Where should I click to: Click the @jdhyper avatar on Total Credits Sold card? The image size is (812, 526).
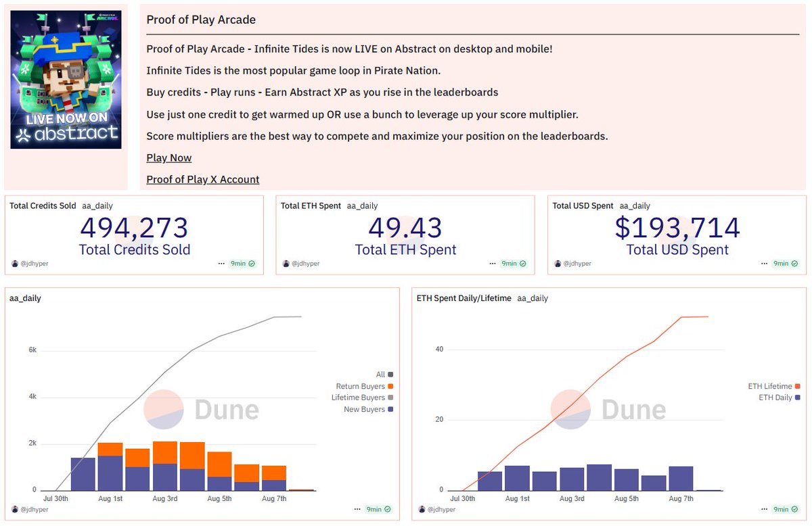tap(14, 262)
